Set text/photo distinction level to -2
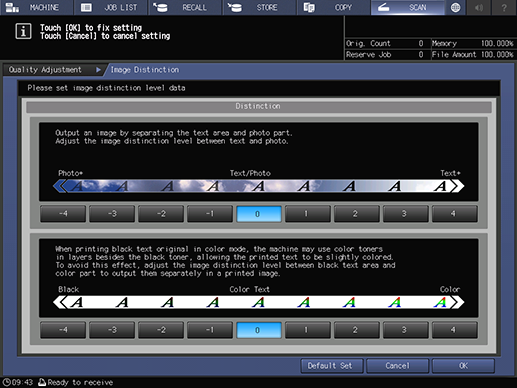Image resolution: width=517 pixels, height=388 pixels. point(161,214)
